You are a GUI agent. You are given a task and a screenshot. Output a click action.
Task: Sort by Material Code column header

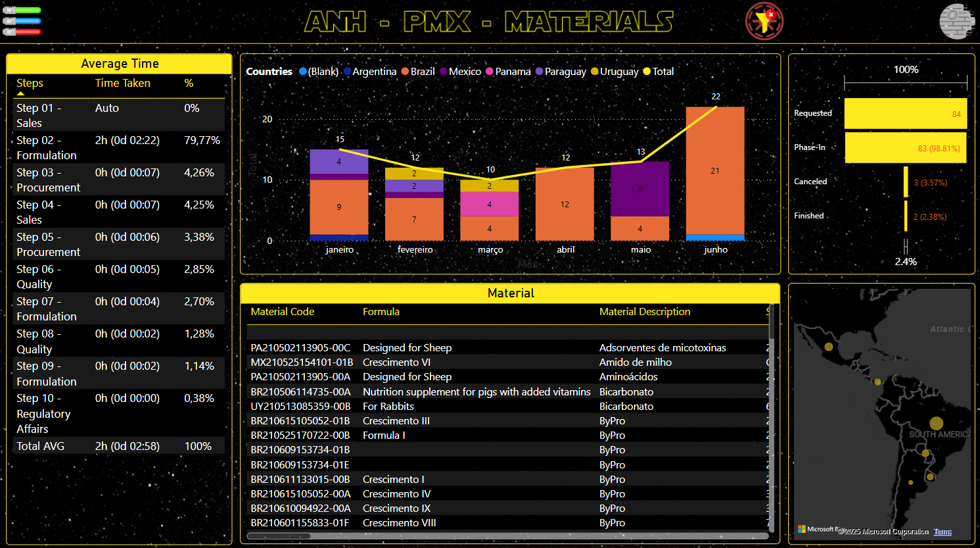pos(283,312)
